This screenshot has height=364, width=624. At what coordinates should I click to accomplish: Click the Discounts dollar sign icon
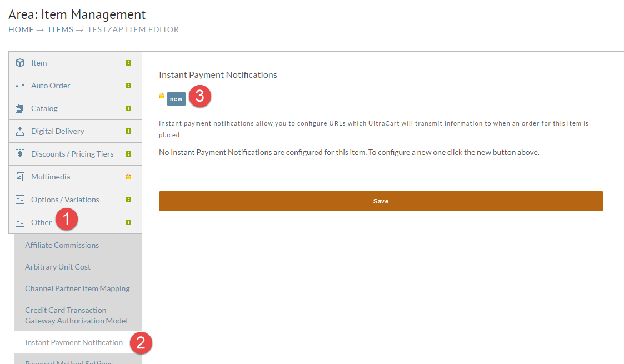[x=20, y=154]
